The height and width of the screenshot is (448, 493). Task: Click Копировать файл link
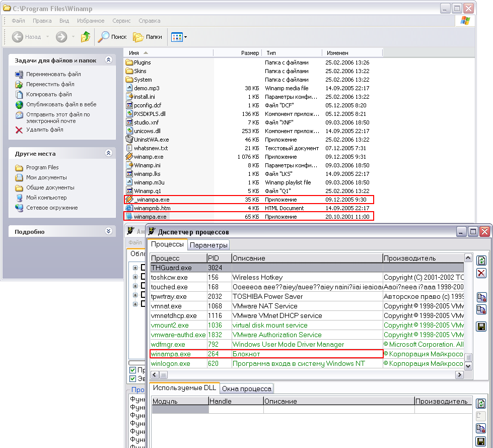[49, 94]
